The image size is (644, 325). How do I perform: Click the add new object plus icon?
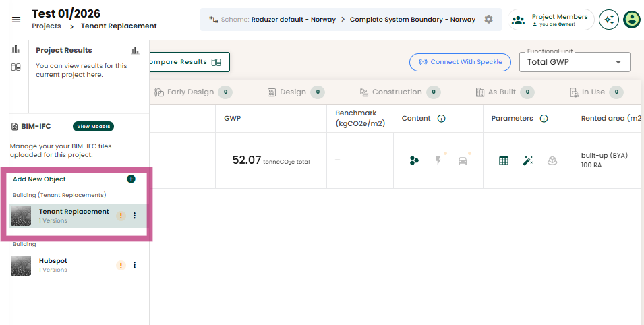click(x=131, y=179)
